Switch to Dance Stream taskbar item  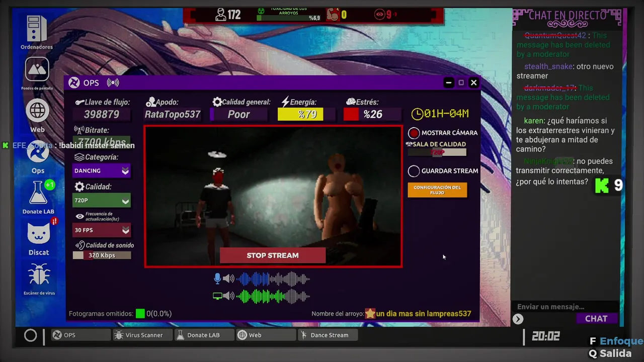(328, 335)
